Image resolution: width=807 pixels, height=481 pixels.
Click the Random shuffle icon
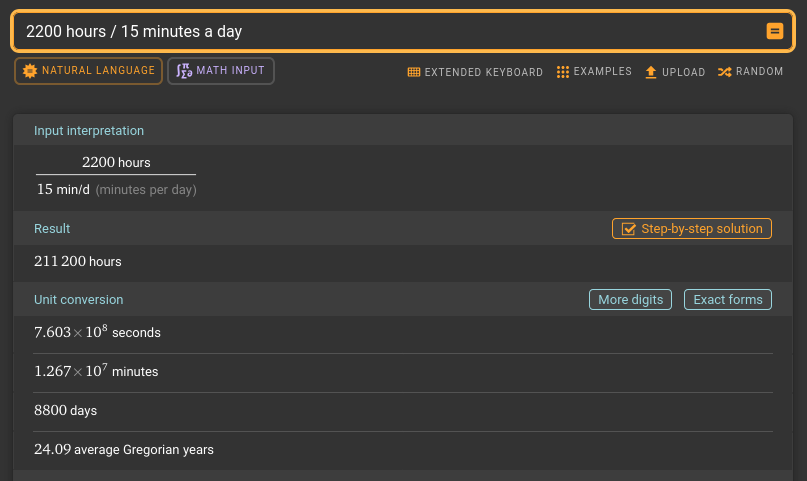[724, 72]
